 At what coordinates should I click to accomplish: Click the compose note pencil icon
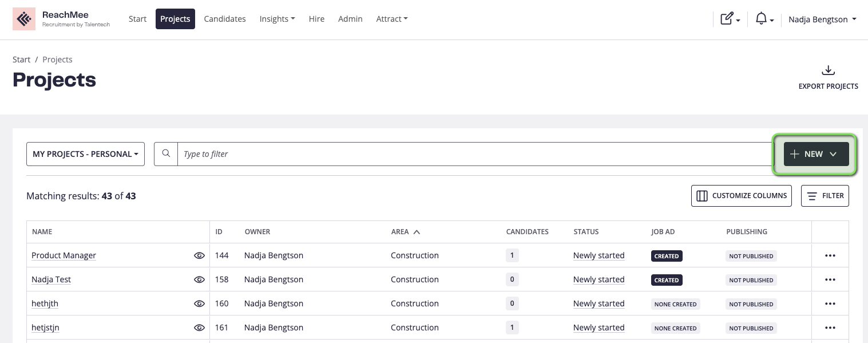point(727,19)
